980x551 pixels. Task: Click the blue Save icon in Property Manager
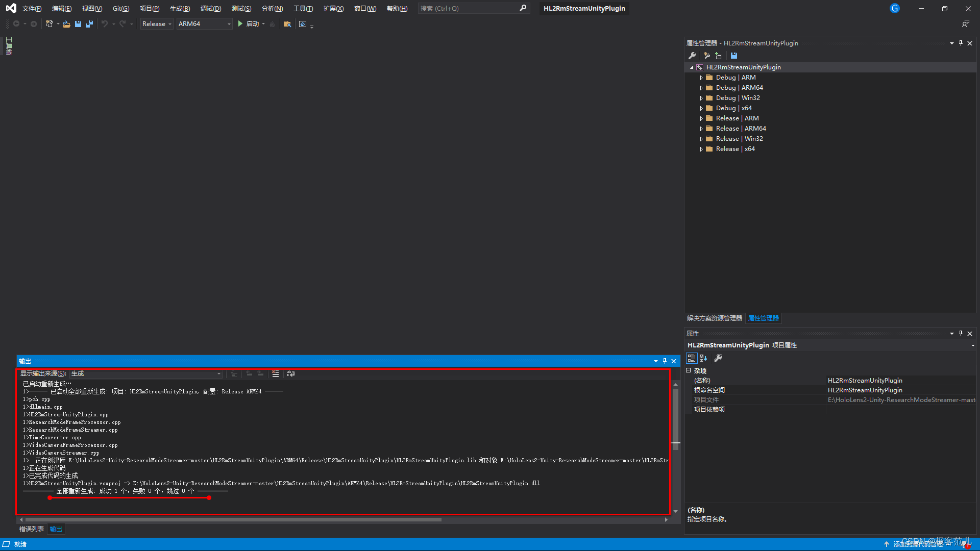pyautogui.click(x=734, y=56)
